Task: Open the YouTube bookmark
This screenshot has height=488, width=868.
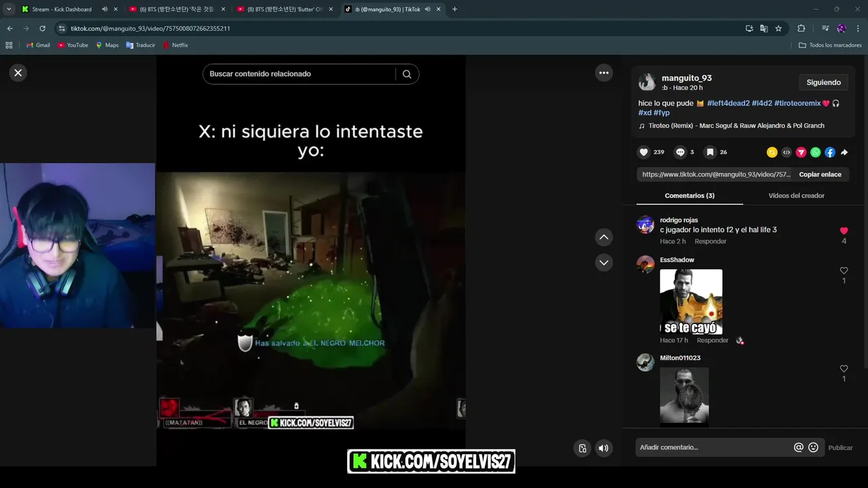Action: pos(73,45)
